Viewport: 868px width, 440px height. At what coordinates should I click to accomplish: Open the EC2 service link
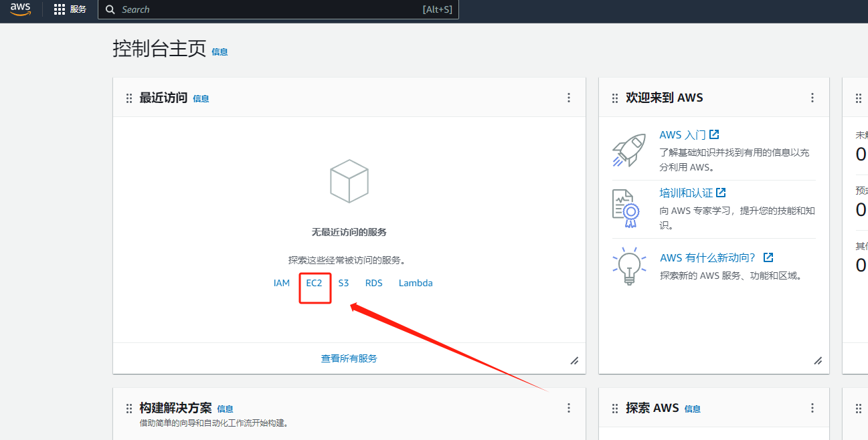point(314,283)
